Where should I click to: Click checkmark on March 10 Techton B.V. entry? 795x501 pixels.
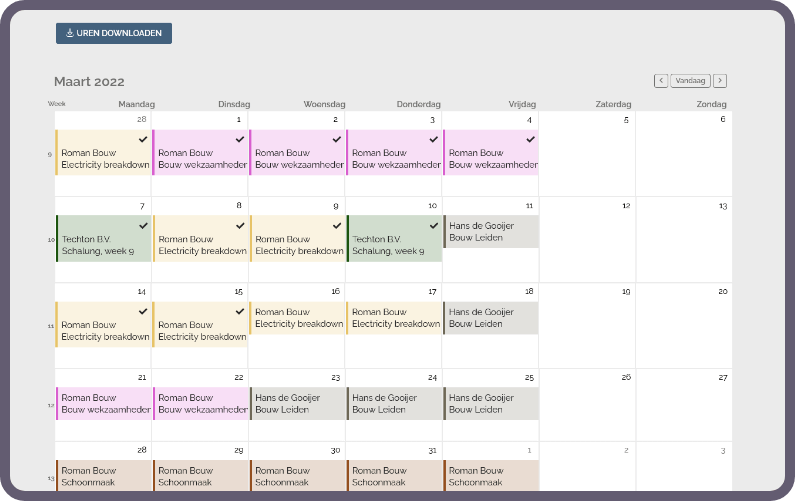pyautogui.click(x=434, y=225)
